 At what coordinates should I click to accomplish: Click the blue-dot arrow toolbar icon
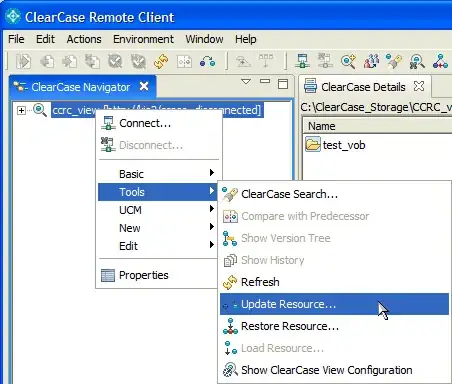tap(207, 62)
